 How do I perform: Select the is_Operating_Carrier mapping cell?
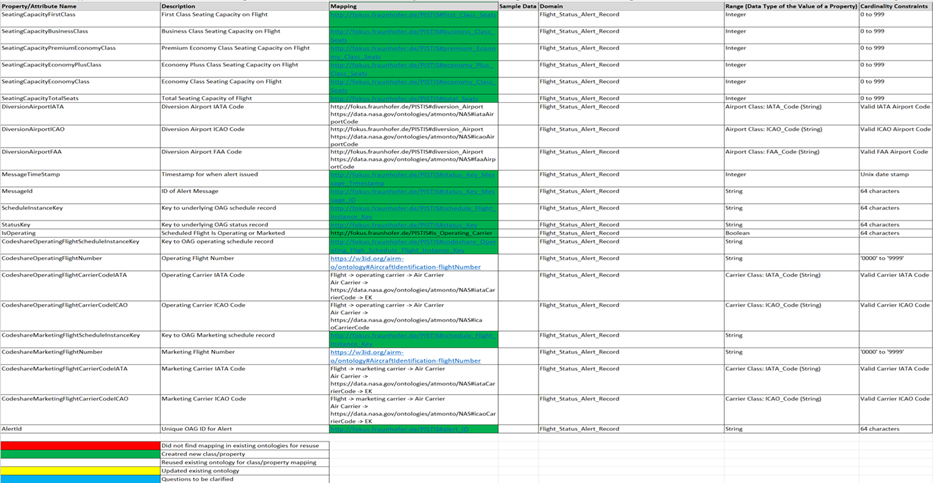pyautogui.click(x=414, y=233)
